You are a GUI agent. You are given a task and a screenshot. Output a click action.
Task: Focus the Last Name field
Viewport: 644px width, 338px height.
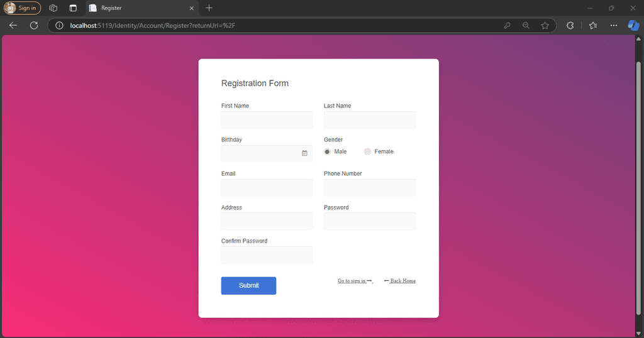tap(370, 120)
